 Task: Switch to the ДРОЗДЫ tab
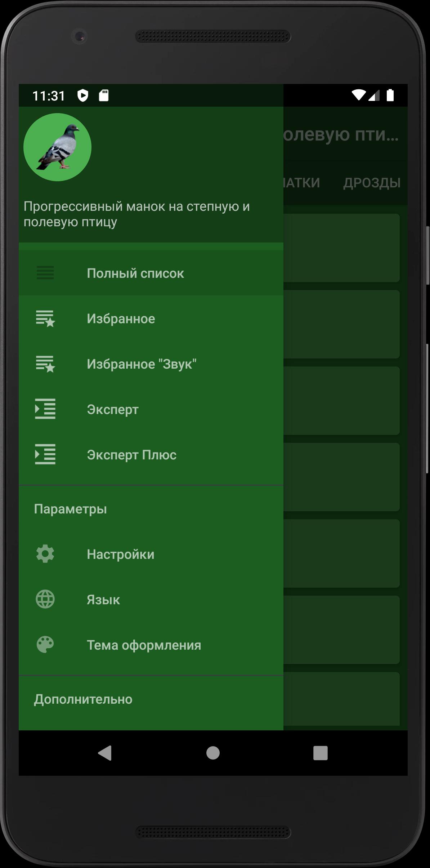pyautogui.click(x=372, y=183)
